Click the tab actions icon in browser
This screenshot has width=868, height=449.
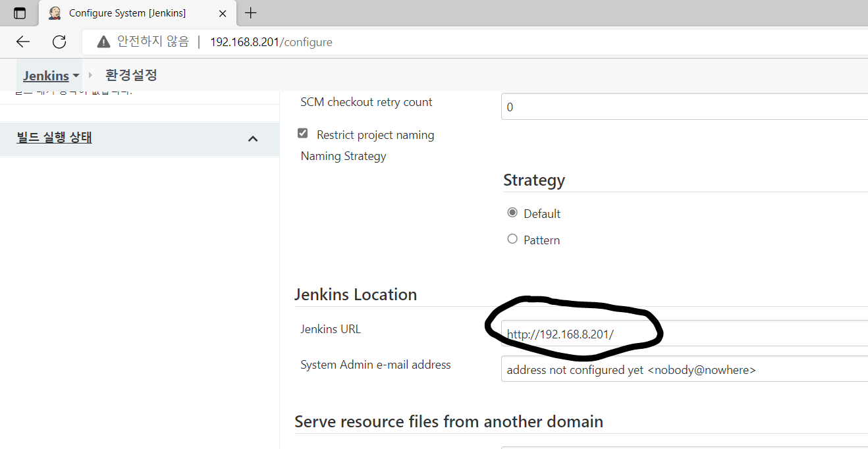point(20,13)
